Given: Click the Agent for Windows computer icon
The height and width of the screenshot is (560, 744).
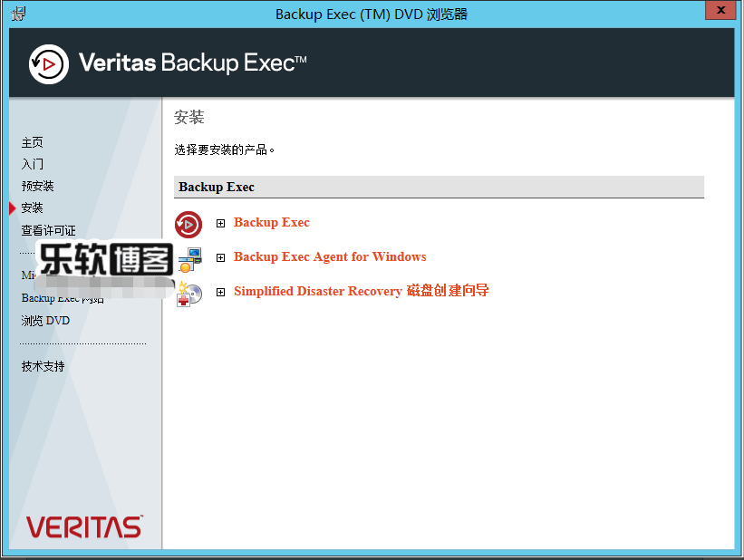Looking at the screenshot, I should (190, 259).
